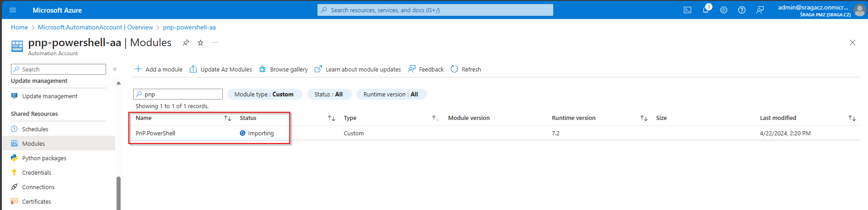Open Schedules in sidebar
The width and height of the screenshot is (868, 210).
point(59,129)
